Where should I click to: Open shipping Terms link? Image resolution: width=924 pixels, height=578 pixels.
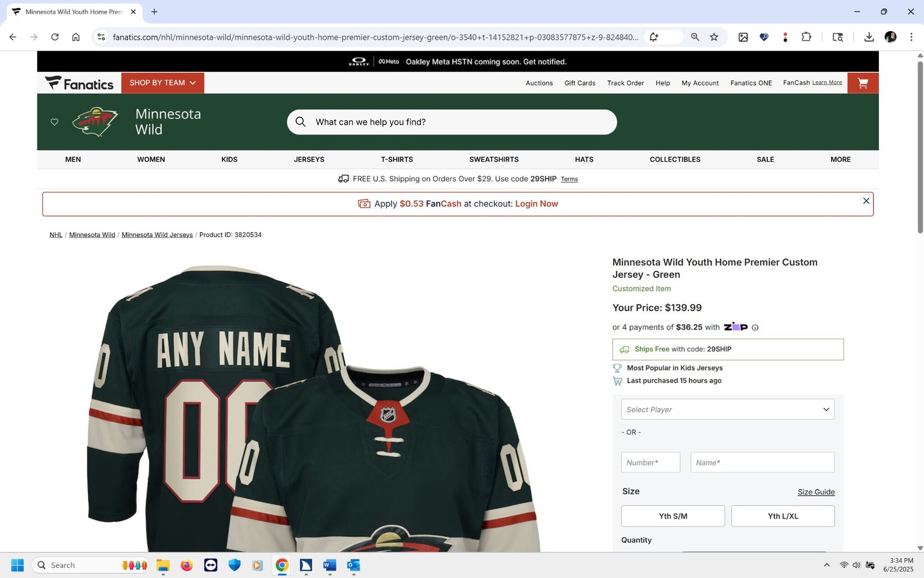pos(569,179)
